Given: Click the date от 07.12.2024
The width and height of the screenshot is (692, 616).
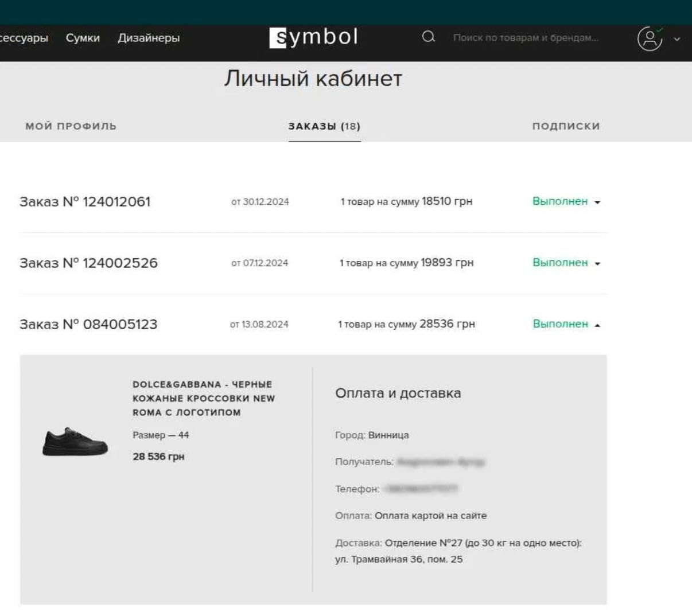Looking at the screenshot, I should (259, 263).
